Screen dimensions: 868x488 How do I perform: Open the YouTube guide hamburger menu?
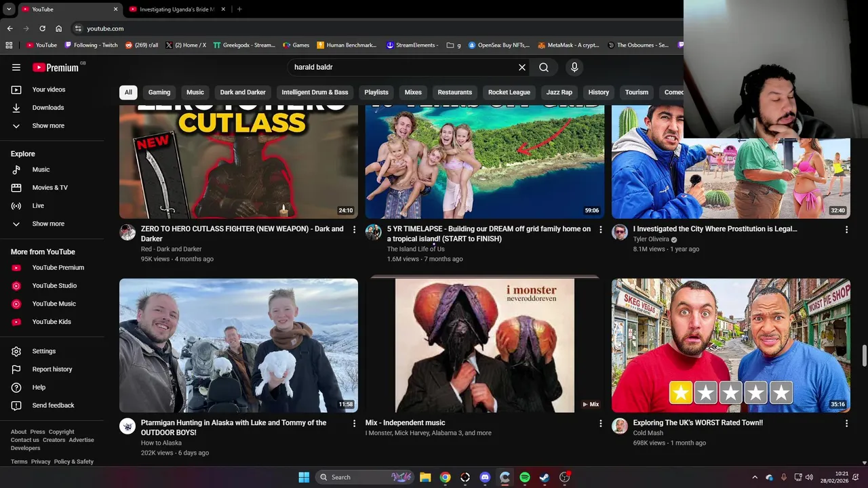[x=16, y=67]
